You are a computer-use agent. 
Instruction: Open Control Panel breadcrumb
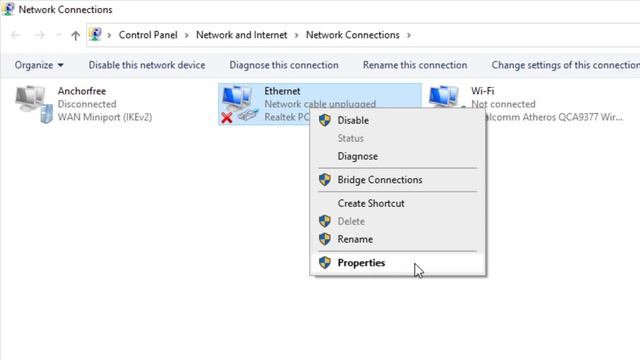(x=148, y=35)
